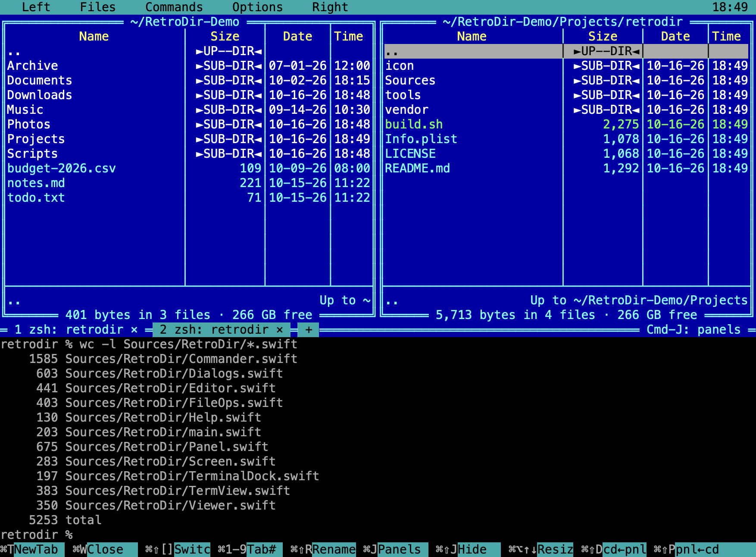This screenshot has width=756, height=557.
Task: Select the Scripts folder
Action: pyautogui.click(x=188, y=154)
